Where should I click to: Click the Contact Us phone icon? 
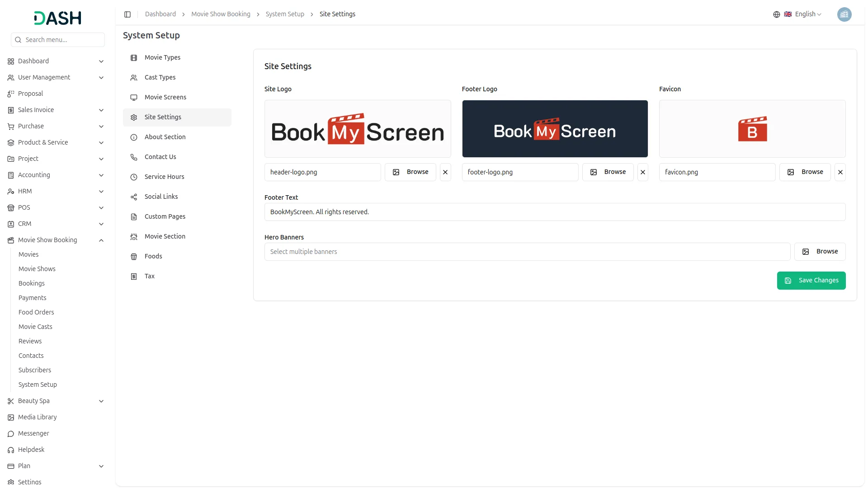(x=133, y=157)
